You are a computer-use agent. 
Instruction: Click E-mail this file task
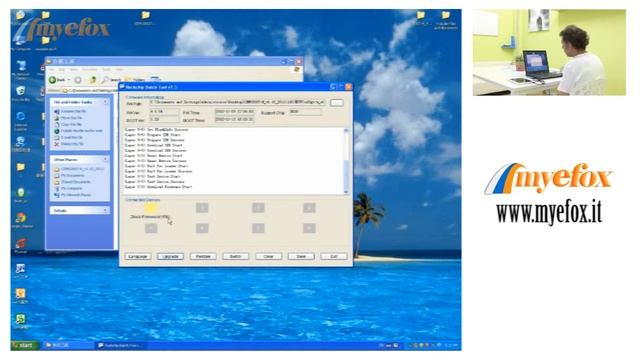(x=69, y=138)
